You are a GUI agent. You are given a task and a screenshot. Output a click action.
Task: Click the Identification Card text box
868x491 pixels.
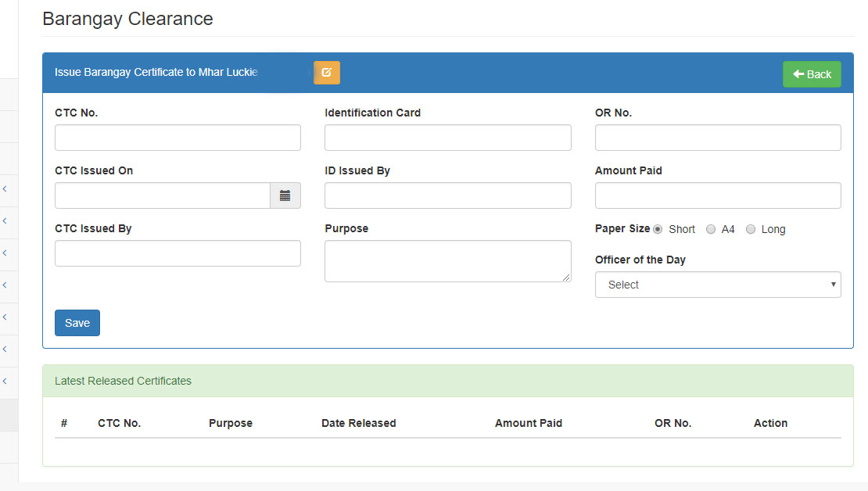point(447,138)
